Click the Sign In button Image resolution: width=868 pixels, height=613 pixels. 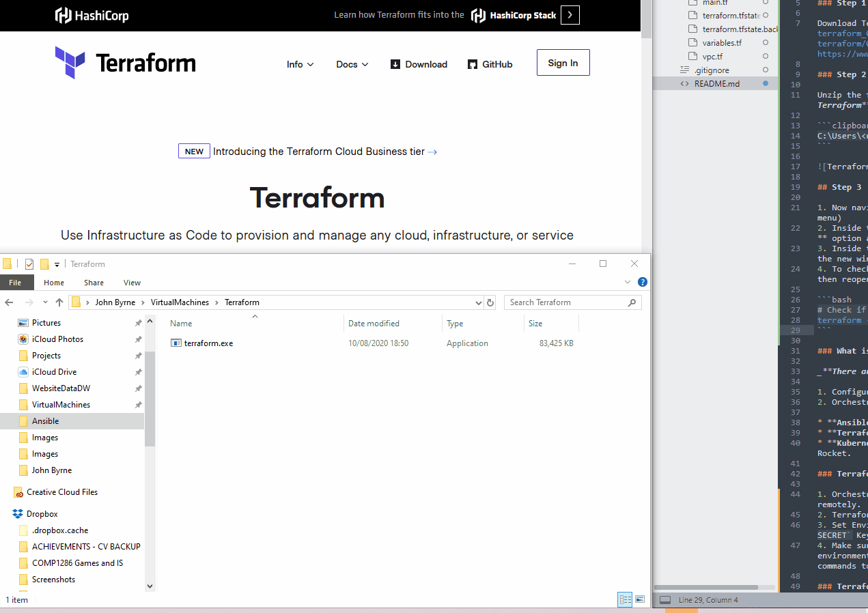point(563,63)
